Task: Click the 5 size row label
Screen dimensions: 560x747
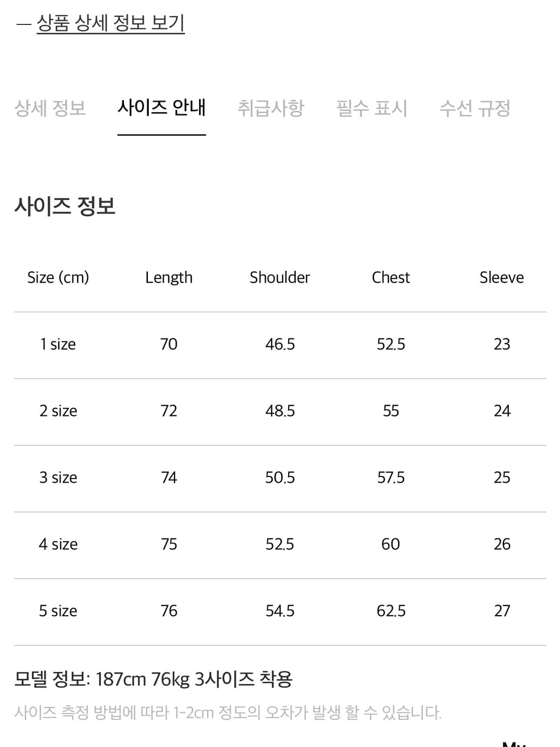Action: 59,611
